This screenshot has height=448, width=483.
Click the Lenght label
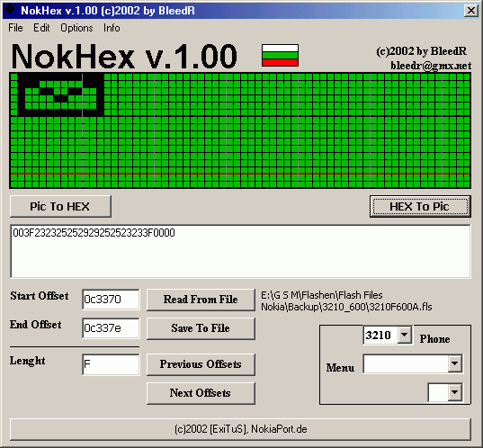pos(28,361)
